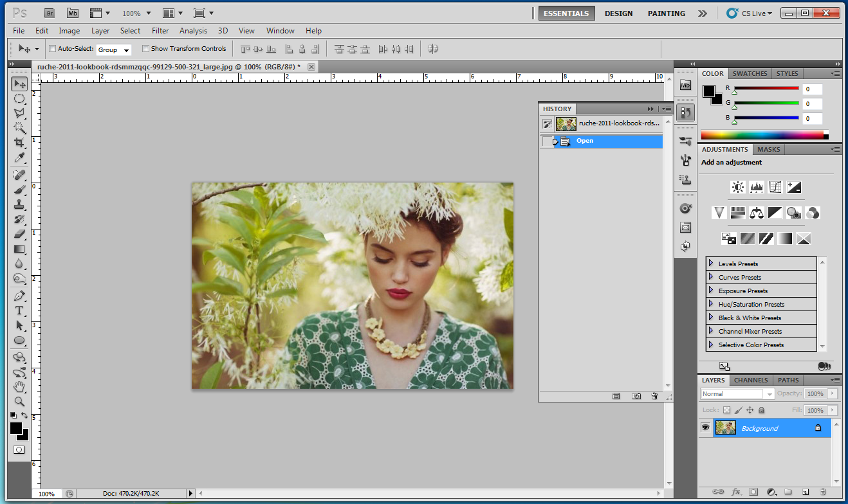Screen dimensions: 848x504
Task: Click the red R value input field
Action: point(812,89)
